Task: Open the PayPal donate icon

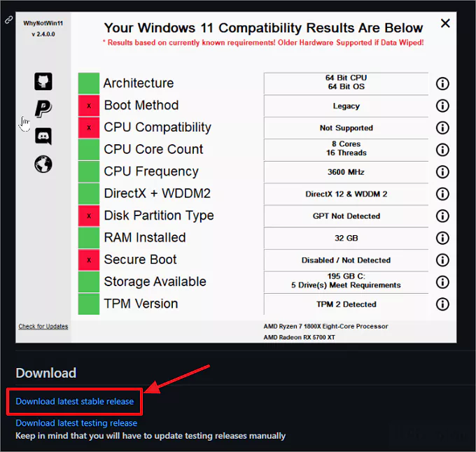Action: coord(43,108)
